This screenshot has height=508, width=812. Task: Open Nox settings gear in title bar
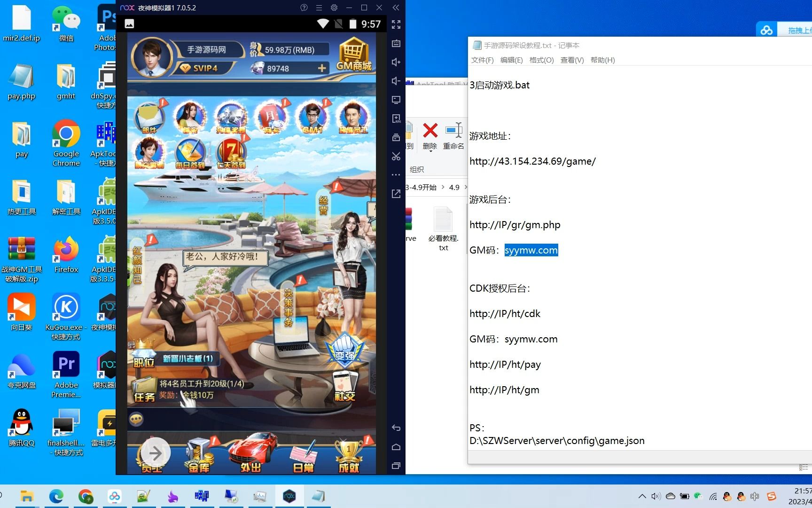click(x=334, y=8)
